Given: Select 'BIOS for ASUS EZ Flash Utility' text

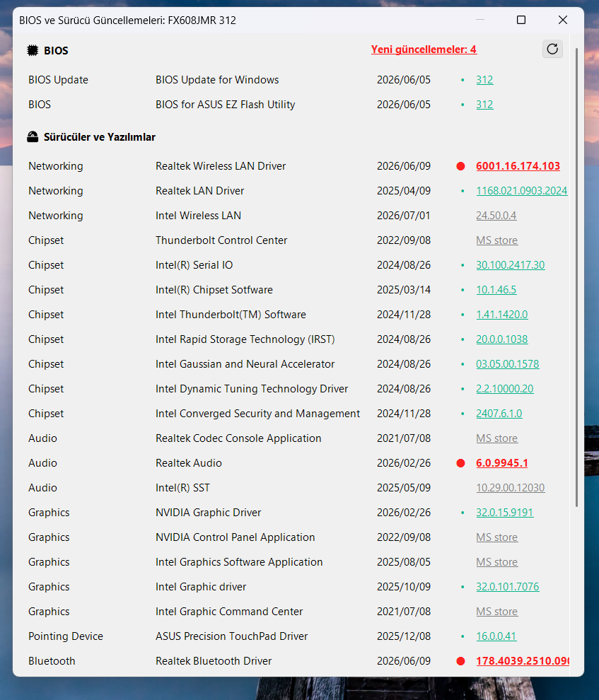Looking at the screenshot, I should pos(225,105).
